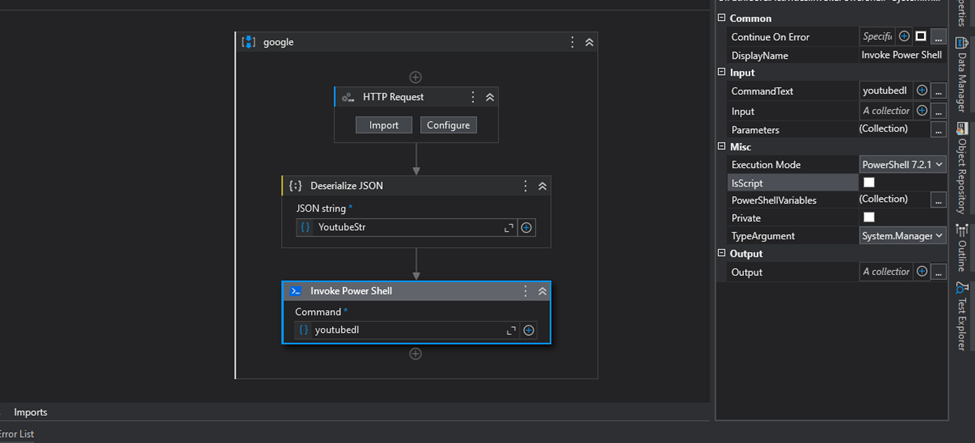Screen dimensions: 975x443
Task: Collapse the Deserialize JSON activity
Action: point(542,186)
